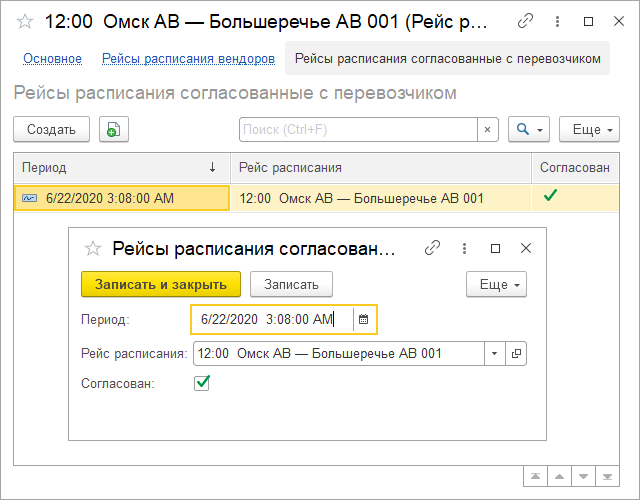The width and height of the screenshot is (640, 500).
Task: Clear the search field with X
Action: pyautogui.click(x=488, y=130)
